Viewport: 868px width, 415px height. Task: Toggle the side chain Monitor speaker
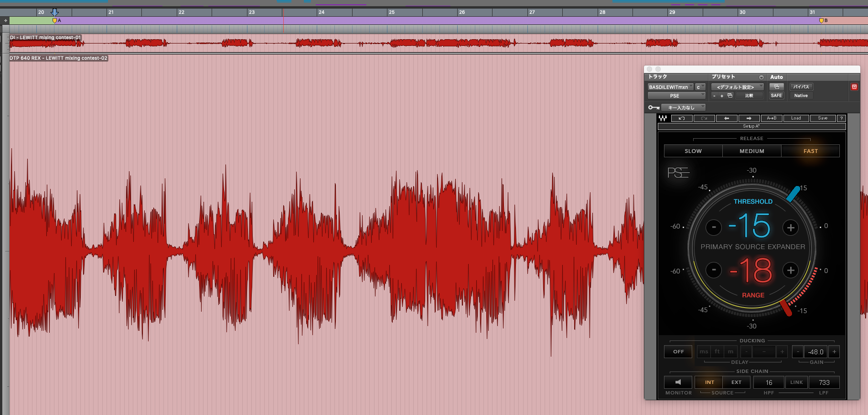point(678,382)
